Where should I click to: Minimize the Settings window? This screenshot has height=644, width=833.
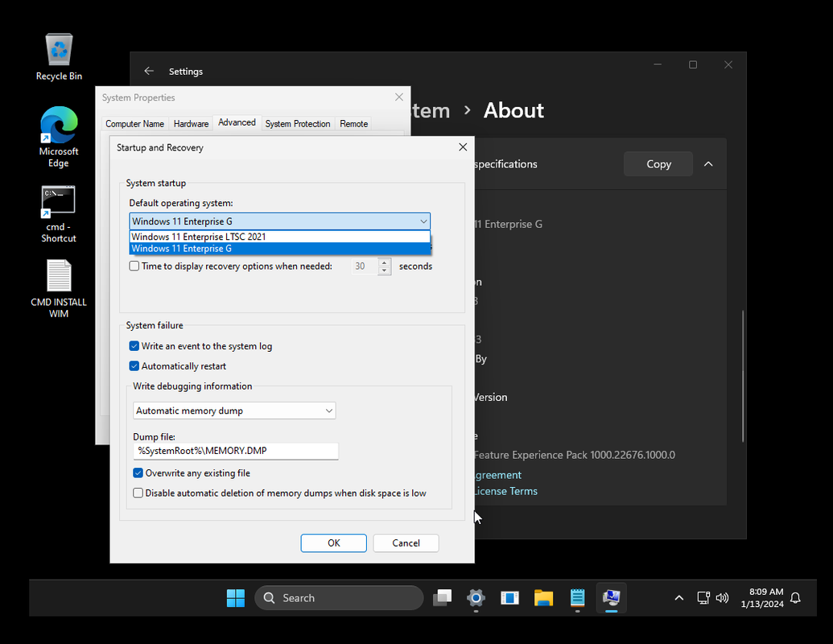tap(658, 64)
